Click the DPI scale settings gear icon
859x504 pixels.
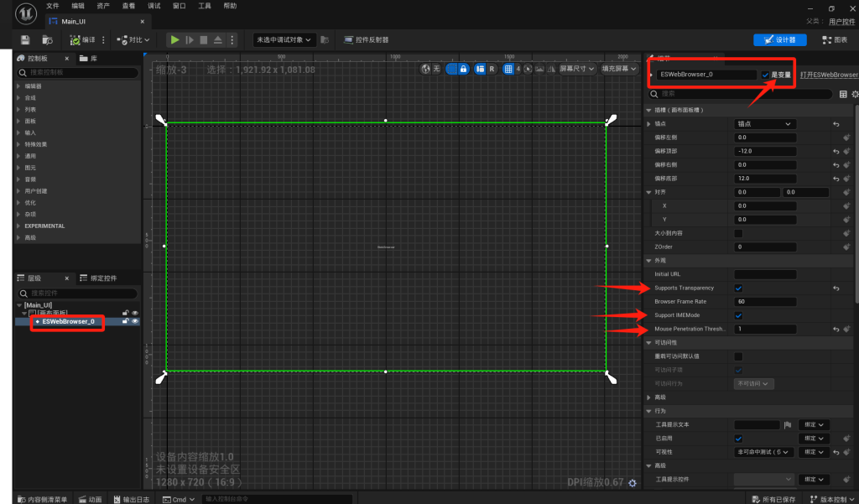pyautogui.click(x=633, y=482)
